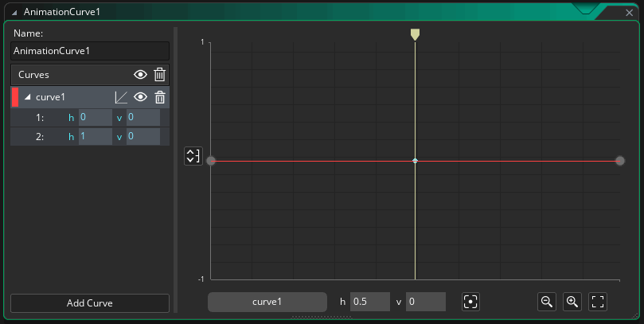
Task: Zoom out of the curve graph
Action: (x=547, y=302)
